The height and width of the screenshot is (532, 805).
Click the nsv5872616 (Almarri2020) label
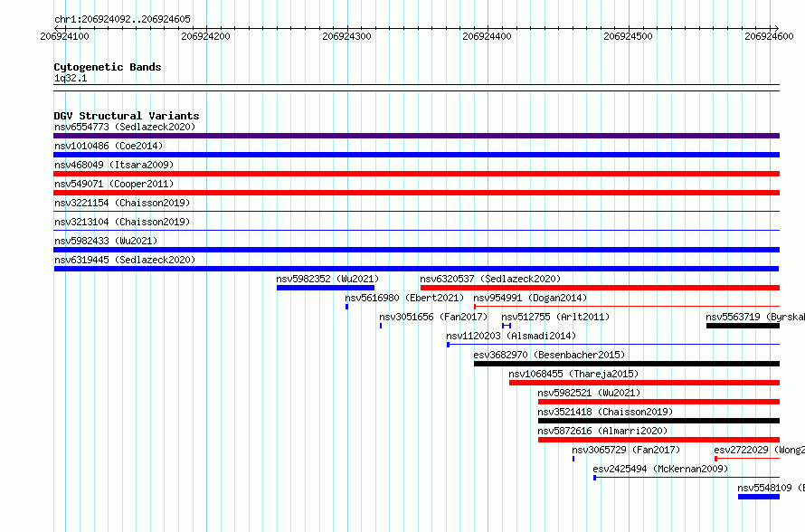[x=602, y=431]
